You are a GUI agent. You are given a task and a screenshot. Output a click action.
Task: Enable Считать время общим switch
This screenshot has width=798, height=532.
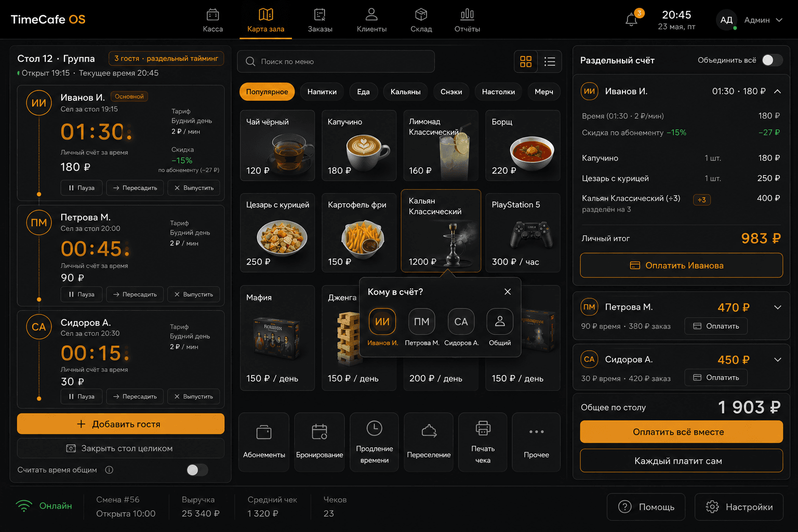click(197, 470)
